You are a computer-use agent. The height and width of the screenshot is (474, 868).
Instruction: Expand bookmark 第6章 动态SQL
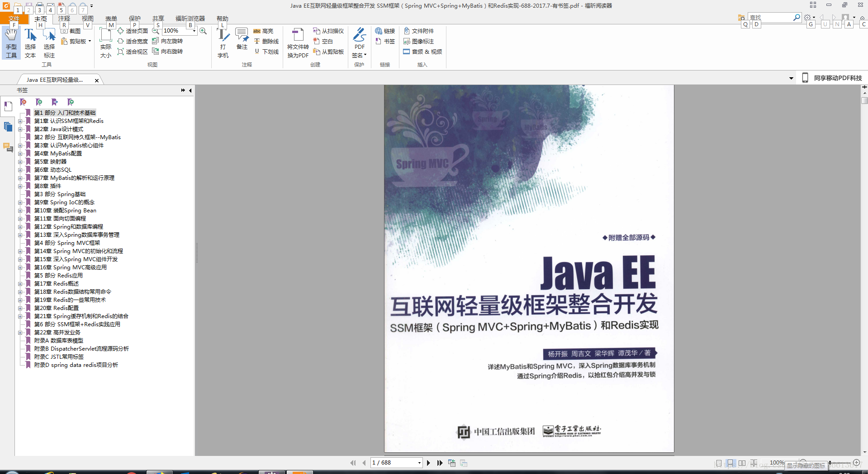pyautogui.click(x=20, y=170)
